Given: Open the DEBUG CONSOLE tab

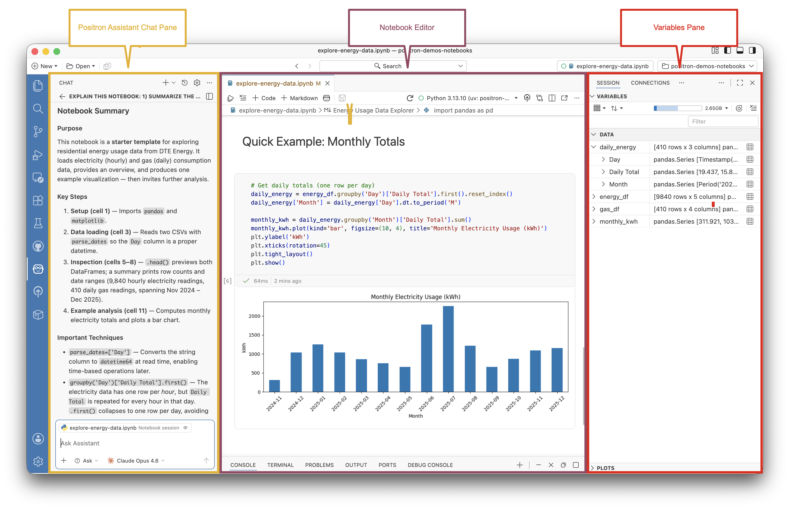Looking at the screenshot, I should [x=430, y=465].
